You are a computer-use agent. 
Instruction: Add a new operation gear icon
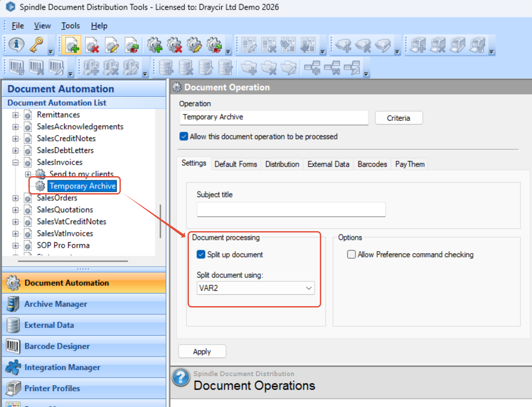coord(155,45)
